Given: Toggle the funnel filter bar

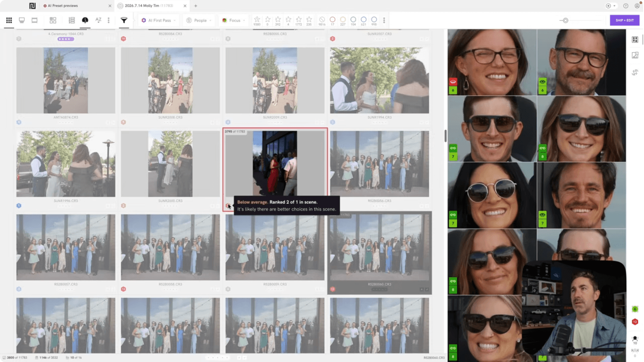Looking at the screenshot, I should (x=124, y=20).
